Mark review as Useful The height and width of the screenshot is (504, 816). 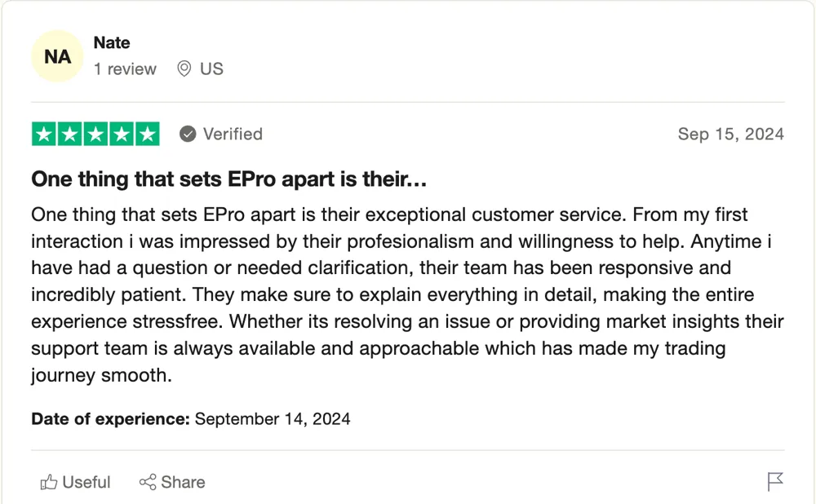tap(75, 482)
